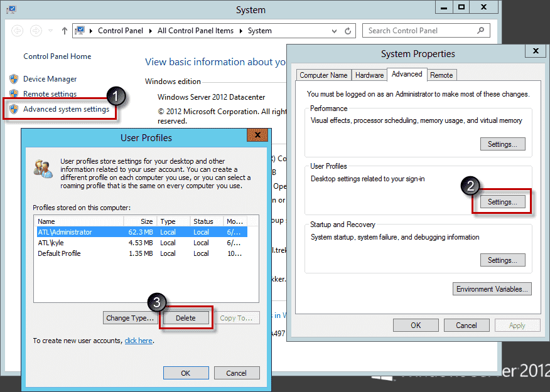Delete the selected user profile
Image resolution: width=550 pixels, height=392 pixels.
pyautogui.click(x=186, y=318)
